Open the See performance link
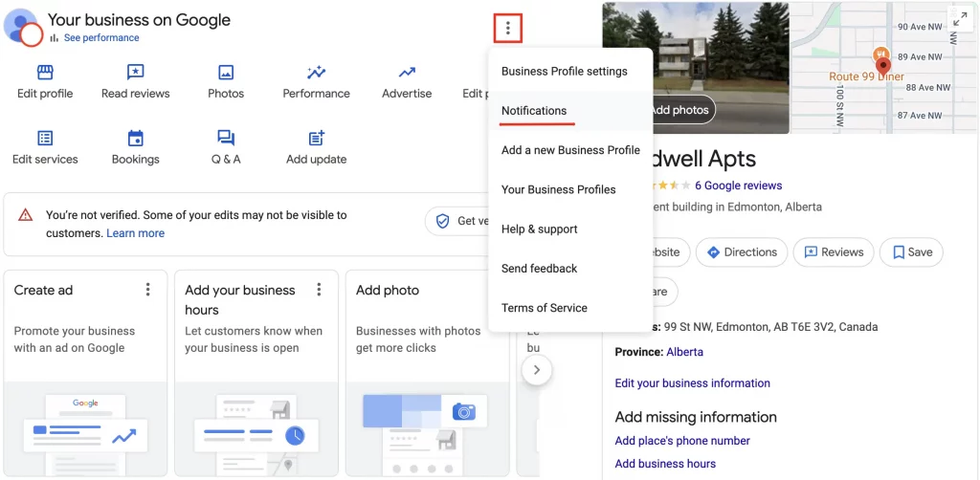 (x=101, y=37)
